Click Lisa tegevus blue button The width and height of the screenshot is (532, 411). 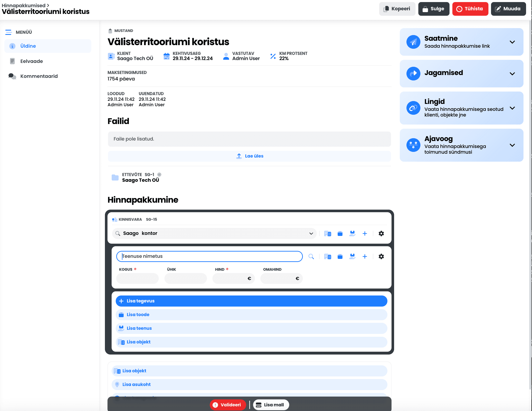pos(251,301)
